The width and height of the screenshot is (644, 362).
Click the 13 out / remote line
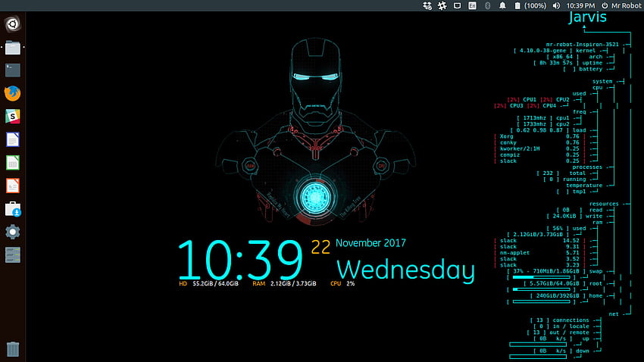[x=558, y=332]
